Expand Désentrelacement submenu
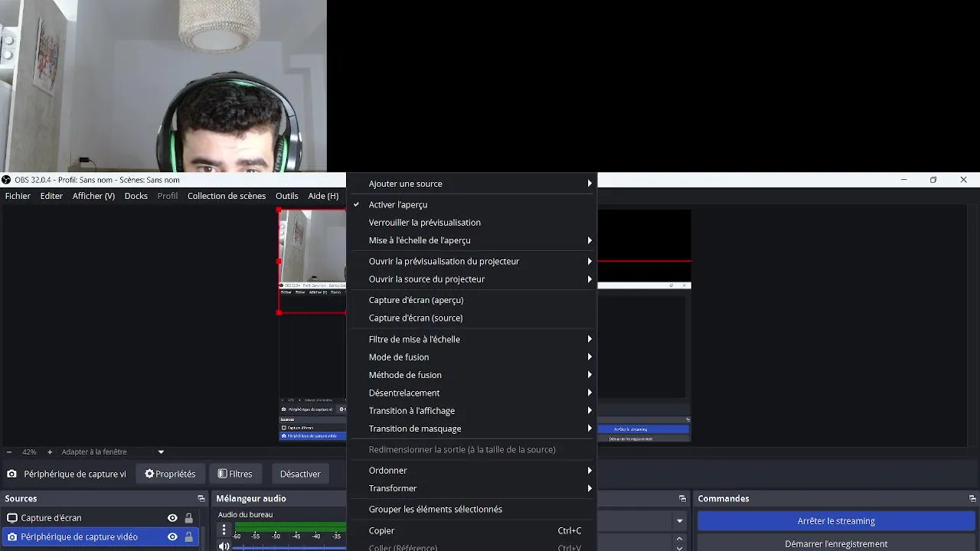 472,393
